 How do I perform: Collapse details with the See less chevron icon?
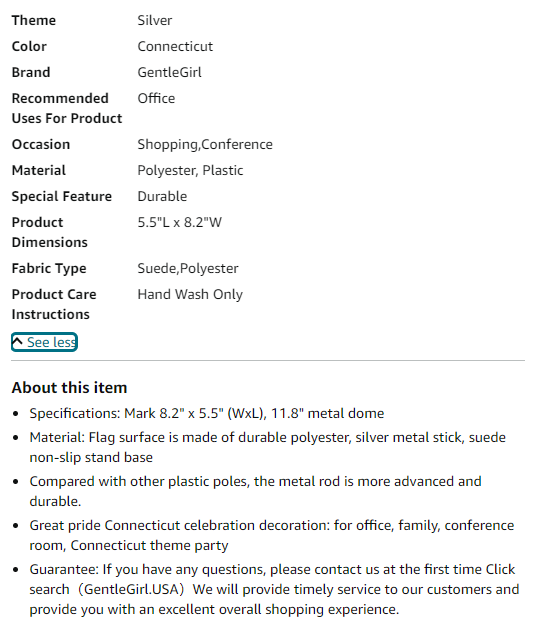(x=17, y=342)
